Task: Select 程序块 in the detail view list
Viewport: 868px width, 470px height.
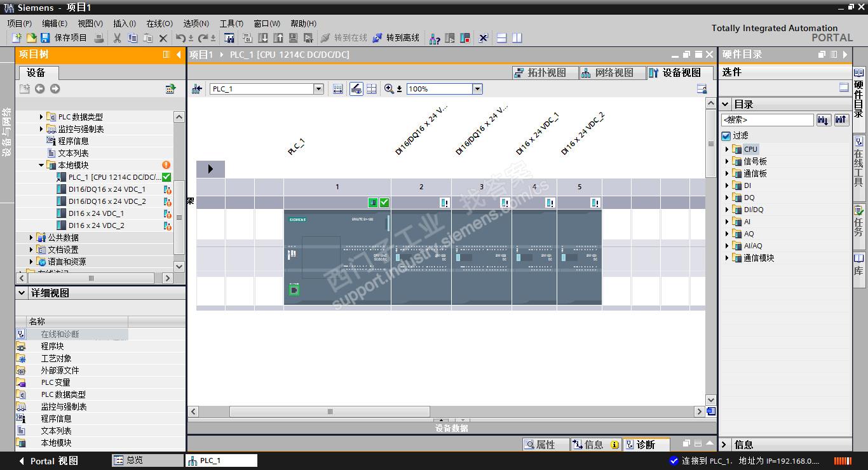Action: tap(52, 346)
